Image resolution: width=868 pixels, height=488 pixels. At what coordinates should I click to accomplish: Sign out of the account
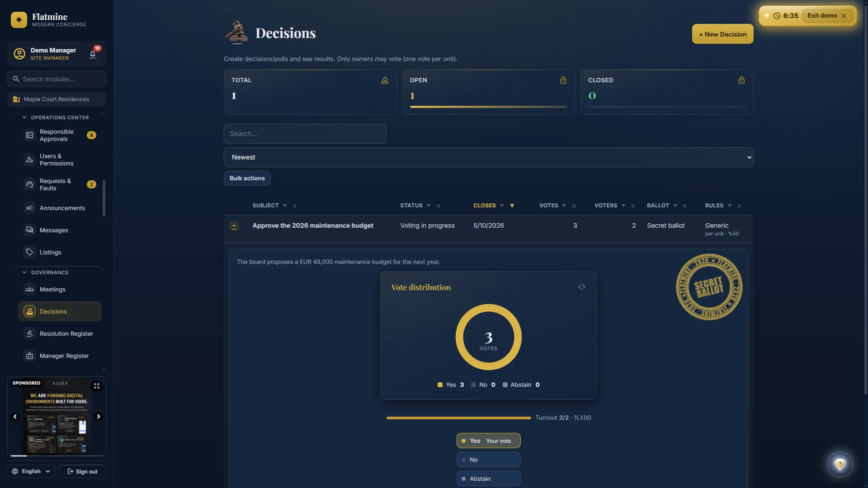(x=82, y=471)
